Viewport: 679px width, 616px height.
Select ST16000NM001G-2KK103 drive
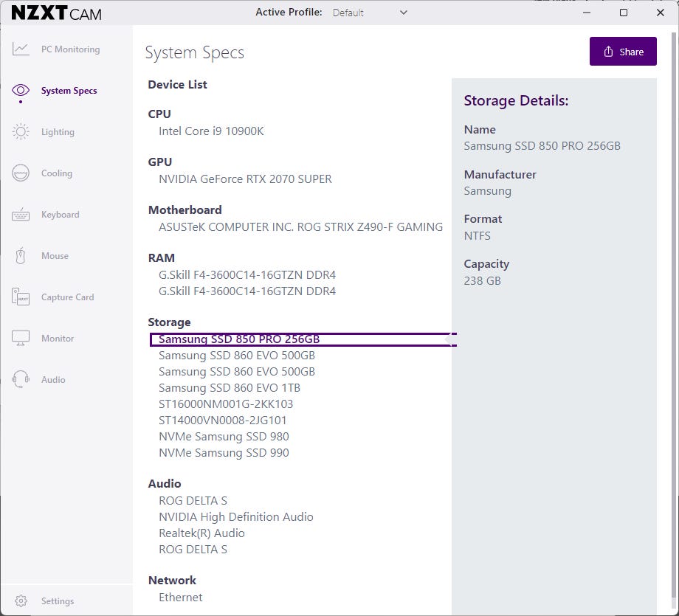226,404
